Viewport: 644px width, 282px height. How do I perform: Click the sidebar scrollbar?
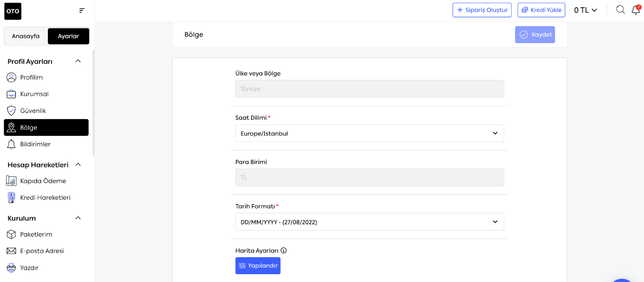click(x=93, y=103)
